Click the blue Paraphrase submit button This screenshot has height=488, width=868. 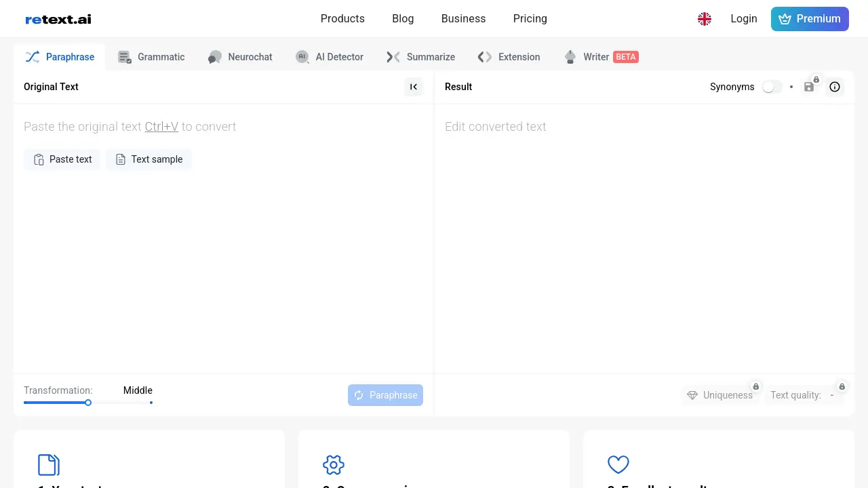(385, 395)
